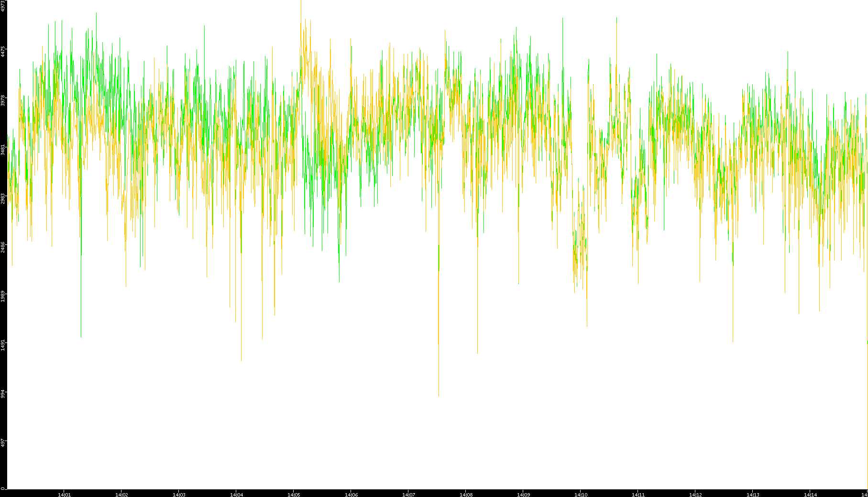
Task: Click the 14:09 time label
Action: pos(523,495)
